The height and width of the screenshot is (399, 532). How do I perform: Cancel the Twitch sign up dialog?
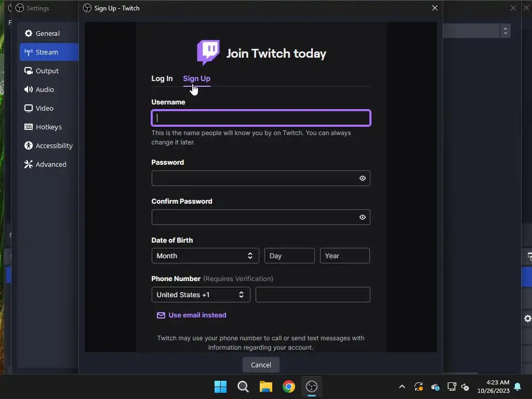pyautogui.click(x=261, y=365)
